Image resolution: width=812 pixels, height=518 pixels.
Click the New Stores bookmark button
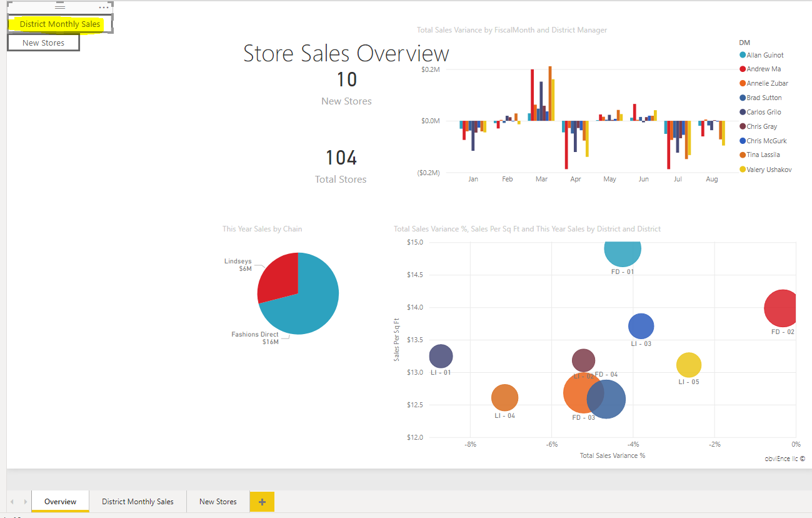(44, 43)
